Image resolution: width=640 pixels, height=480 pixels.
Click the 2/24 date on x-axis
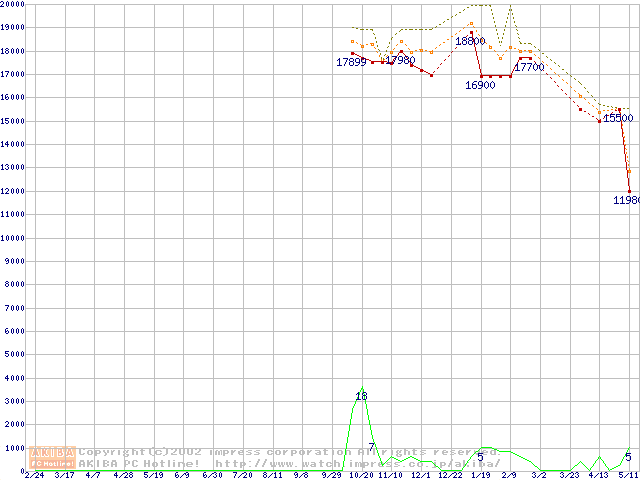point(34,476)
